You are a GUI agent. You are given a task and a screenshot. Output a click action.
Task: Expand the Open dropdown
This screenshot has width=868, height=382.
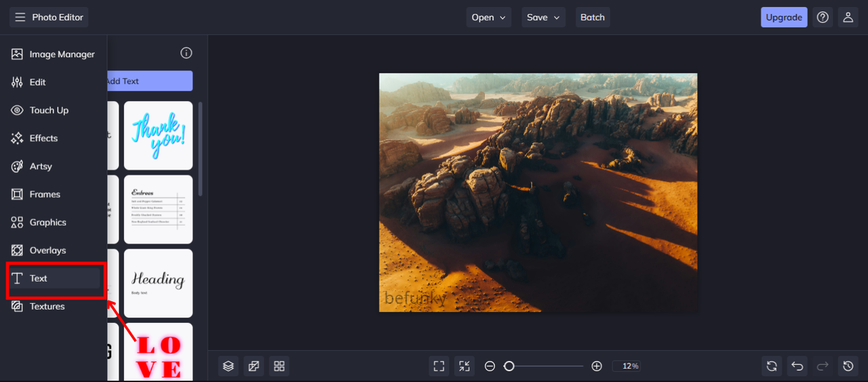(x=489, y=17)
